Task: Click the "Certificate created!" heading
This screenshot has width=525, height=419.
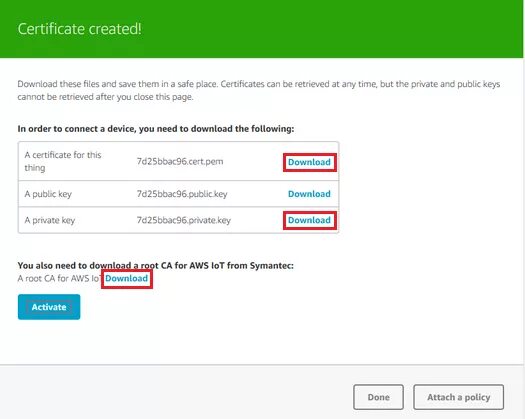Action: pos(79,29)
